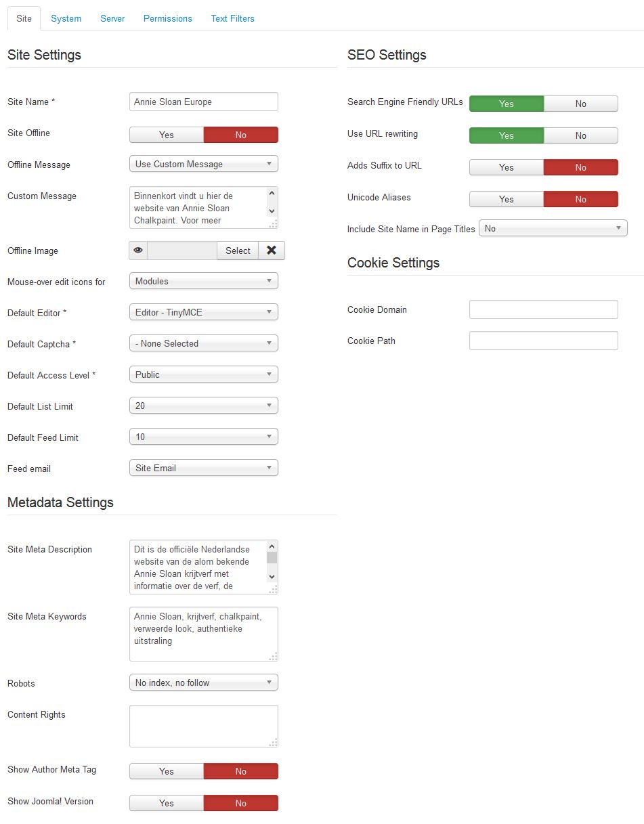The height and width of the screenshot is (824, 644).
Task: Set Search Engine Friendly URLs to Yes
Action: (x=507, y=104)
